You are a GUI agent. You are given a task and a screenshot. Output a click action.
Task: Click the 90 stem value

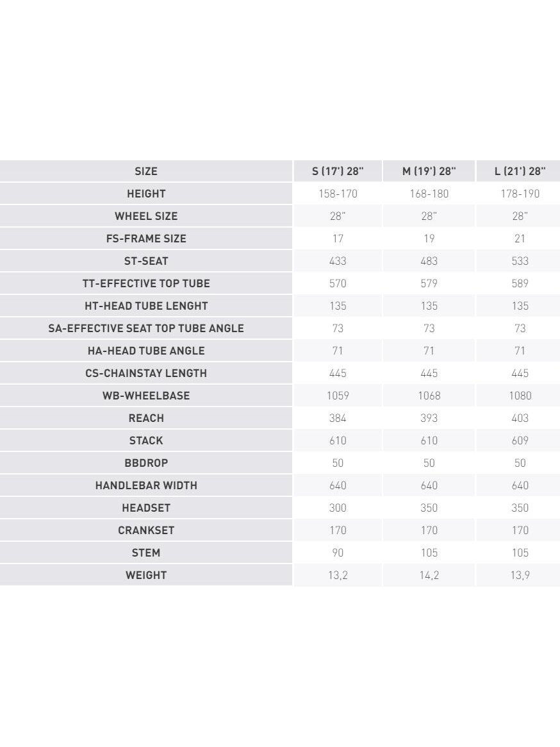coord(338,553)
